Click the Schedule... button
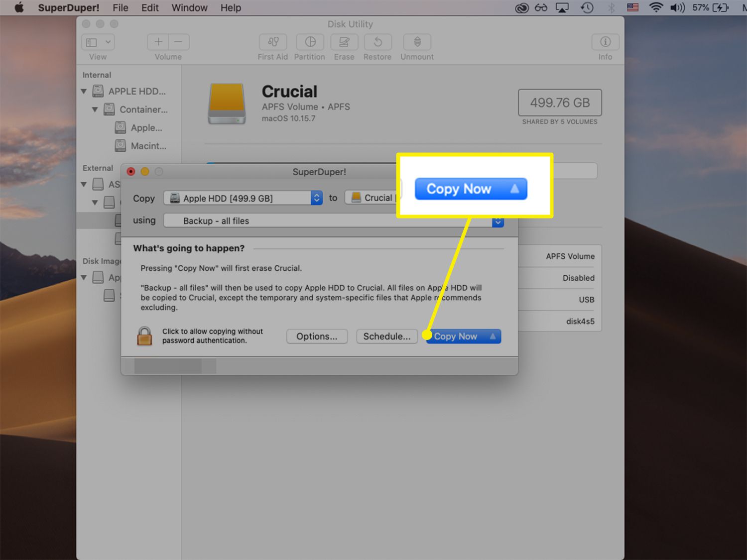The image size is (747, 560). tap(387, 336)
